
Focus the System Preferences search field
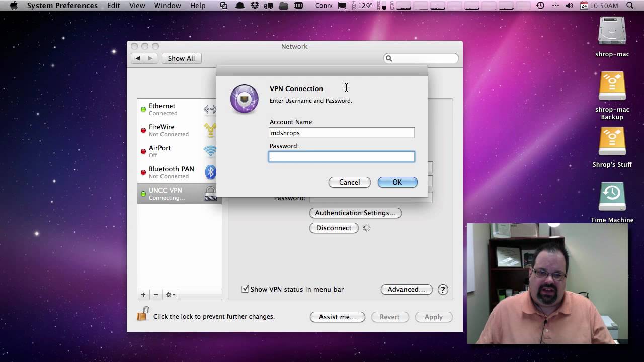[x=421, y=58]
